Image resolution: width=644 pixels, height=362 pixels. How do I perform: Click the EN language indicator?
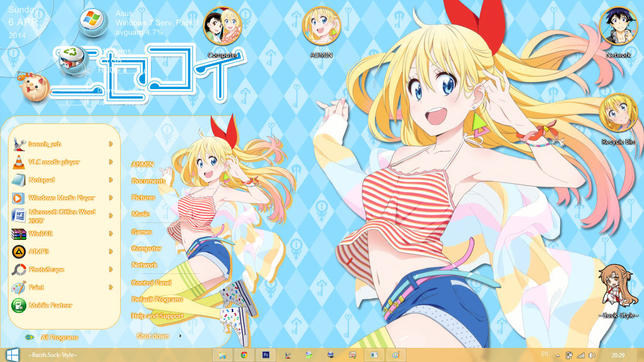click(x=545, y=354)
